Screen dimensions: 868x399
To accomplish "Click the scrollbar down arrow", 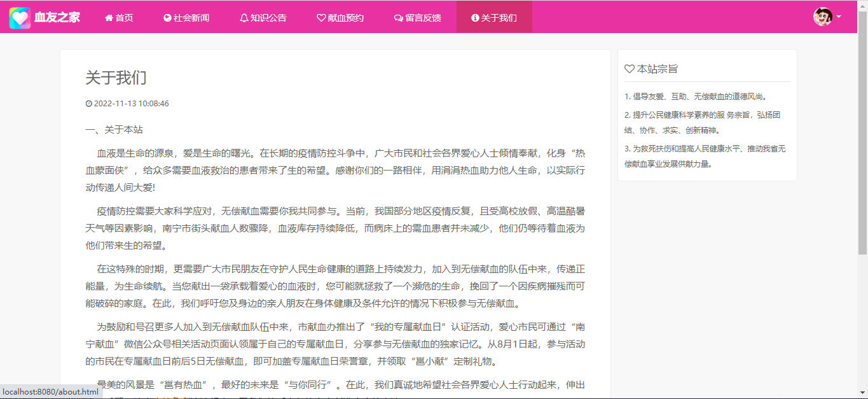I will point(862,393).
